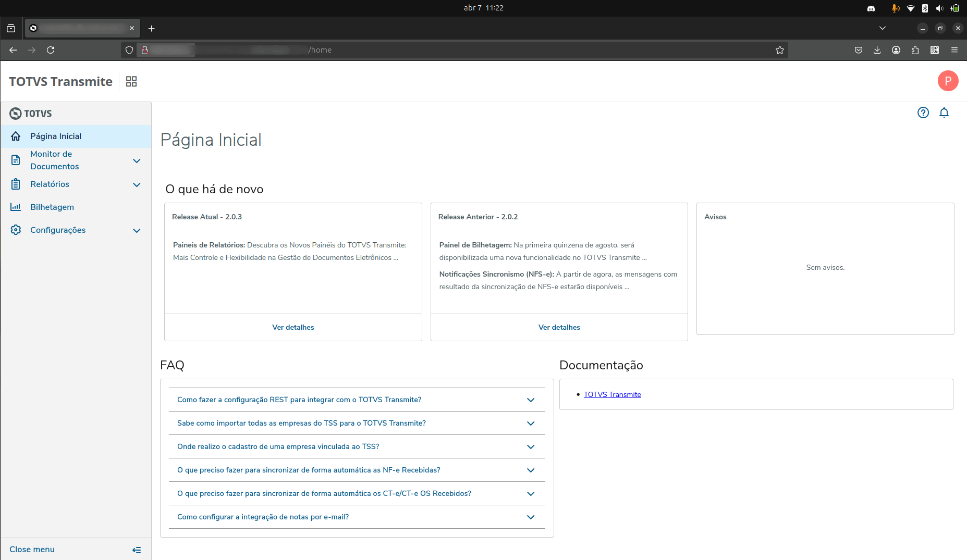Expand the REST configuration FAQ question
967x560 pixels.
531,400
